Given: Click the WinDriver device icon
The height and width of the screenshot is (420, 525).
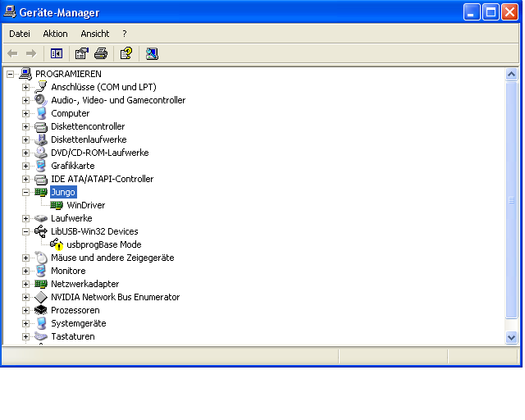Looking at the screenshot, I should pos(57,205).
